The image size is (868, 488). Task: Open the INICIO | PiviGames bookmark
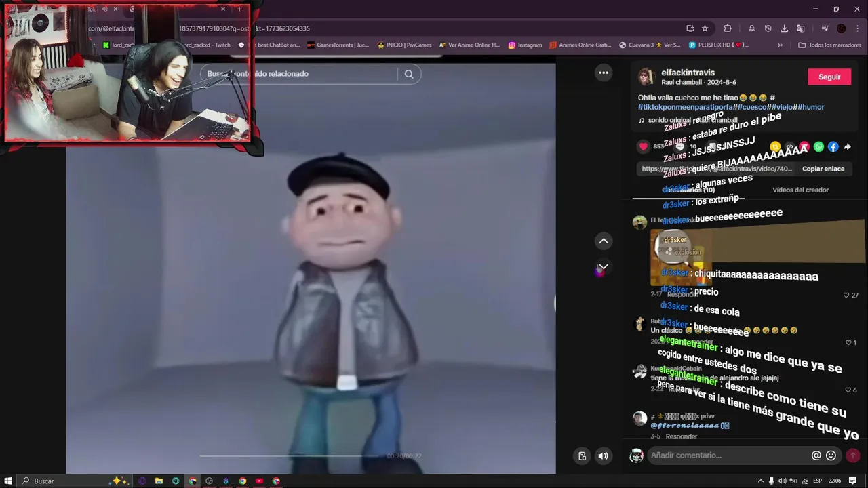click(403, 45)
